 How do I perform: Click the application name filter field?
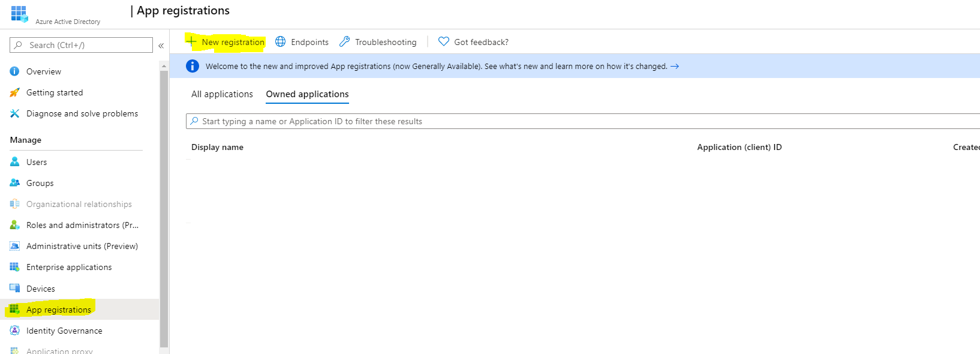(x=583, y=121)
